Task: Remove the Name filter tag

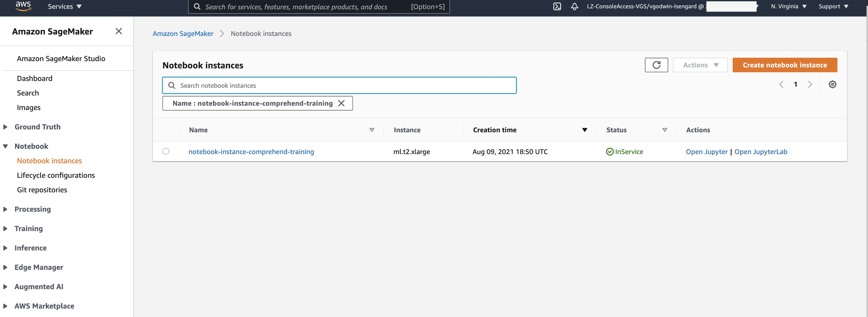Action: pyautogui.click(x=341, y=103)
